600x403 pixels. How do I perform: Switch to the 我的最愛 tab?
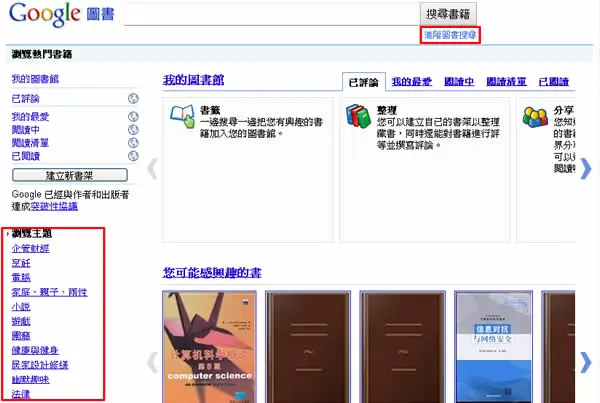click(x=411, y=82)
